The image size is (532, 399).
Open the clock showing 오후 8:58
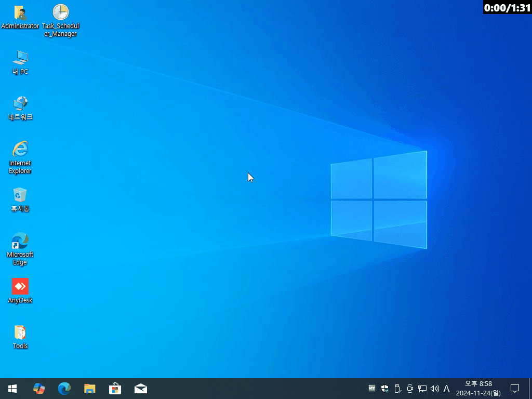478,389
